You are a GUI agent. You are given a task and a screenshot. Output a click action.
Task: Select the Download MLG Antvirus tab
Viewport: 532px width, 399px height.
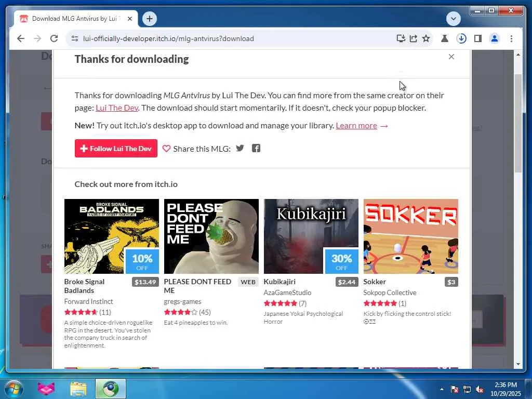coord(75,19)
